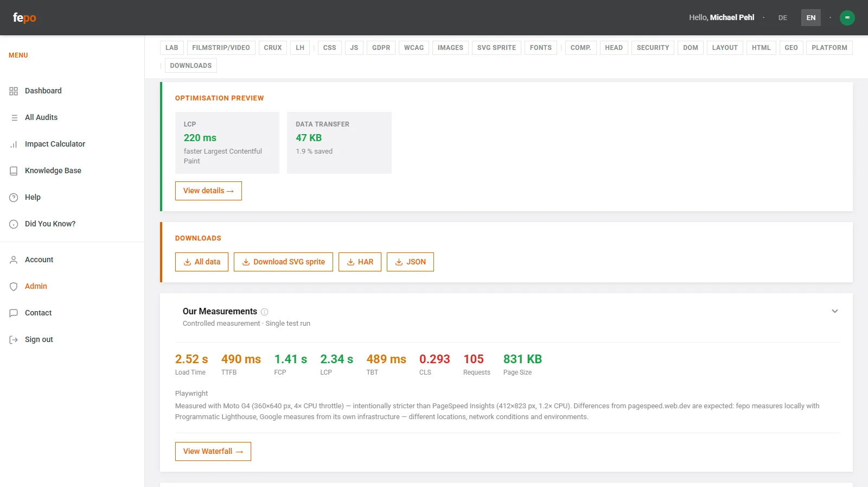This screenshot has height=487, width=868.
Task: Collapse the Our Measurements section
Action: coord(835,311)
